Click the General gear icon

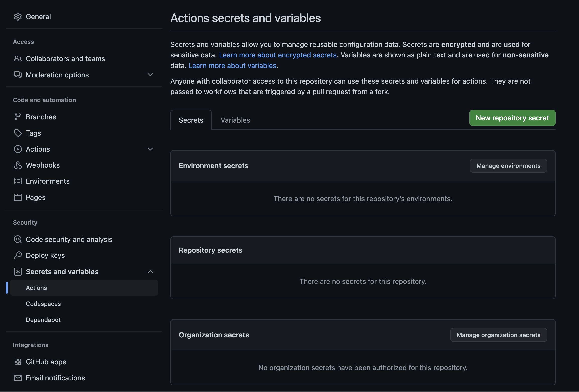(x=18, y=17)
